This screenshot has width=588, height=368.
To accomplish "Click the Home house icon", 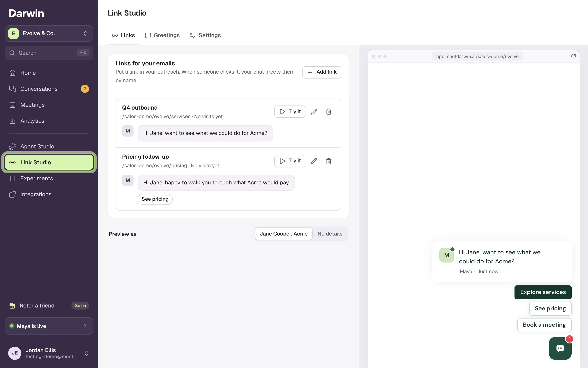I will pos(12,73).
